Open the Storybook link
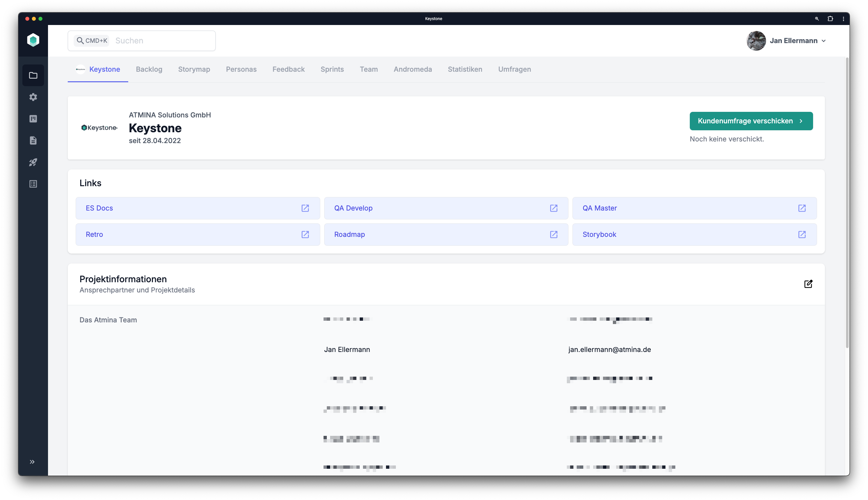868x500 pixels. tap(694, 235)
